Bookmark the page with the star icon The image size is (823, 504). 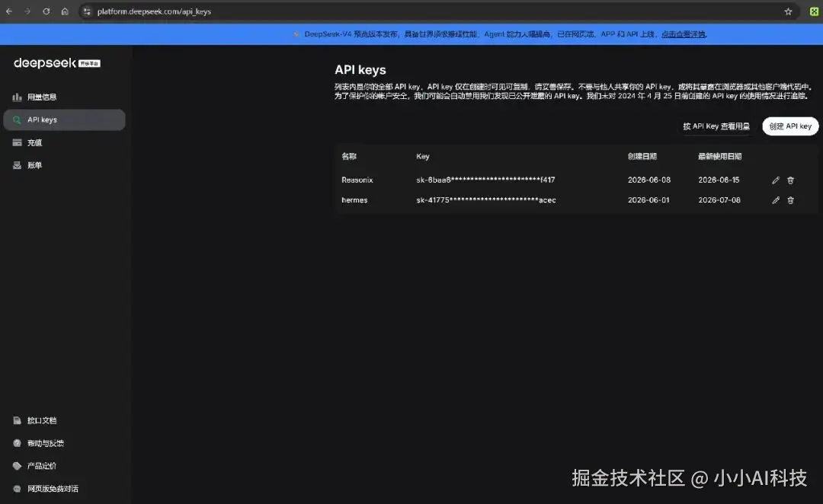point(788,11)
